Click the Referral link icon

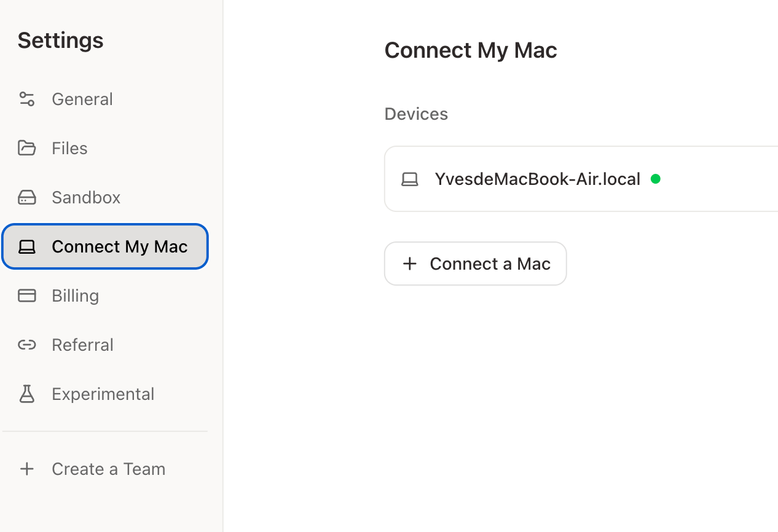pos(26,345)
